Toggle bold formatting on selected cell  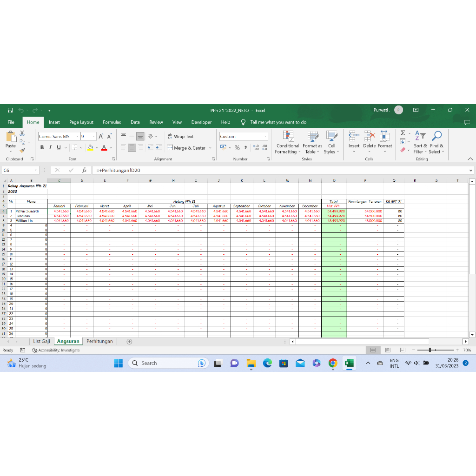42,147
